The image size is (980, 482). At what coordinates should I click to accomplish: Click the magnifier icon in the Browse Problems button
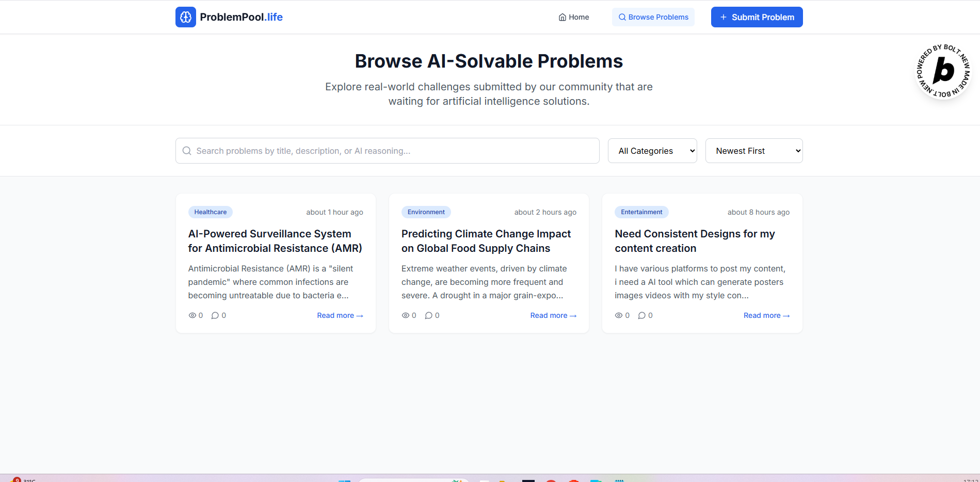pos(622,17)
